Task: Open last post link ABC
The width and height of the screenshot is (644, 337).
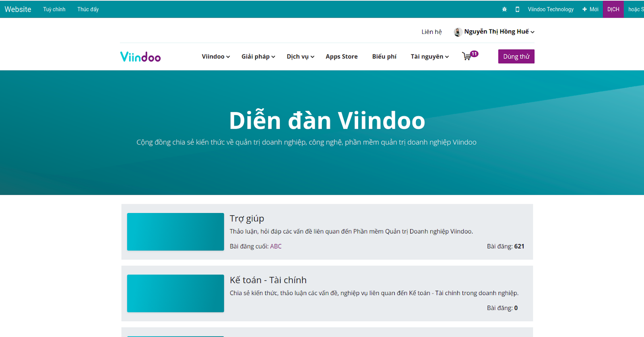Action: point(276,246)
